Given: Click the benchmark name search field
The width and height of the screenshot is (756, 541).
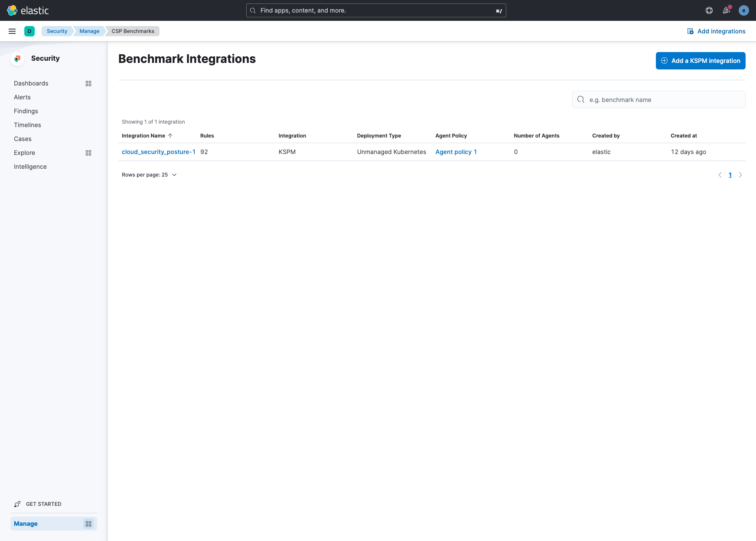Looking at the screenshot, I should (x=658, y=99).
